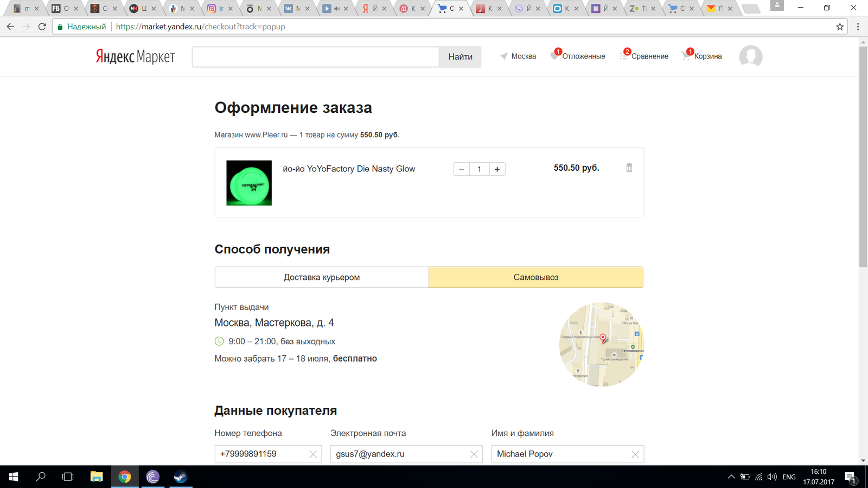Open Windows search from the taskbar
868x488 pixels.
click(x=41, y=477)
